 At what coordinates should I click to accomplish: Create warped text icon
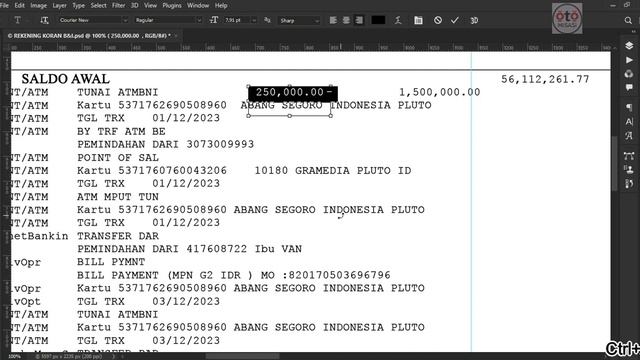click(398, 20)
